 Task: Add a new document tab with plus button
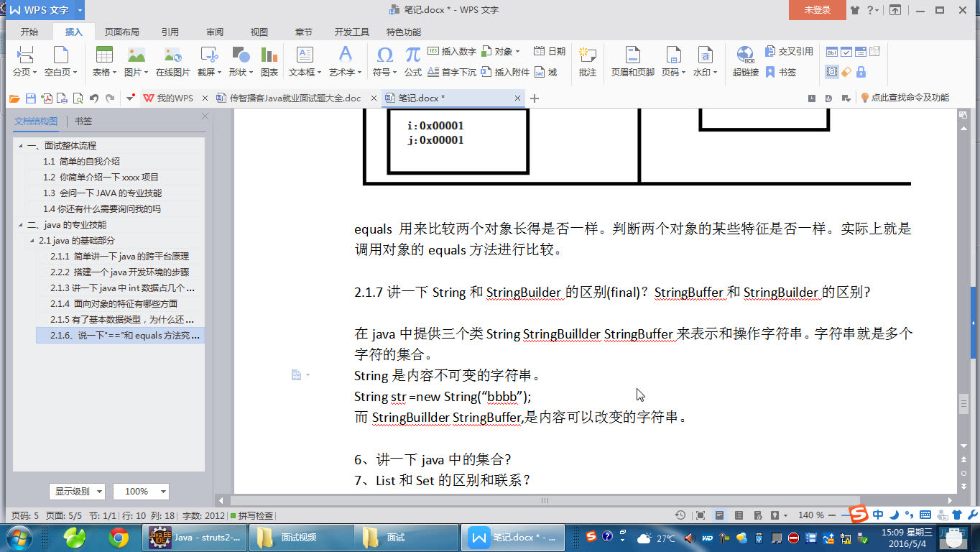[x=534, y=98]
